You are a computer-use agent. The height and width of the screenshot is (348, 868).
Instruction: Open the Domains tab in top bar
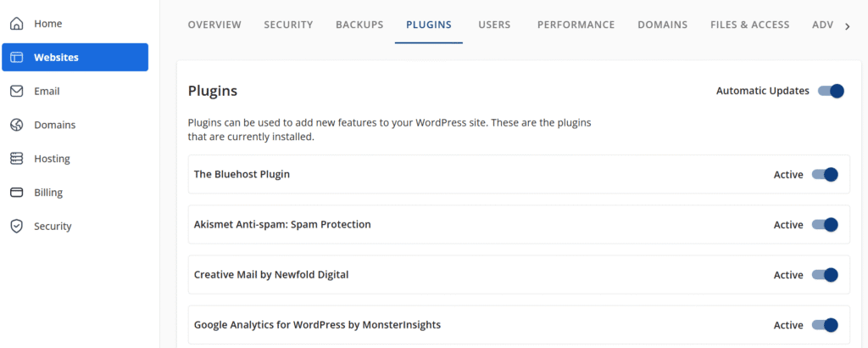coord(663,25)
